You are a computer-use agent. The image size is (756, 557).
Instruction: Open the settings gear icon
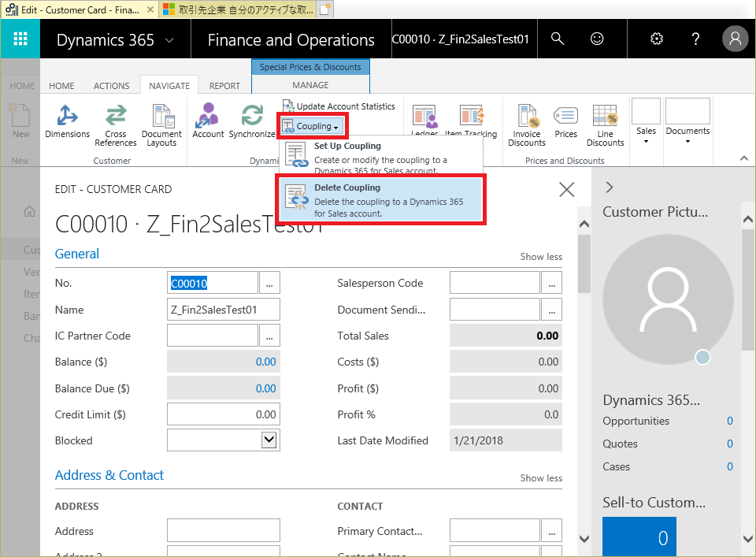(x=657, y=39)
